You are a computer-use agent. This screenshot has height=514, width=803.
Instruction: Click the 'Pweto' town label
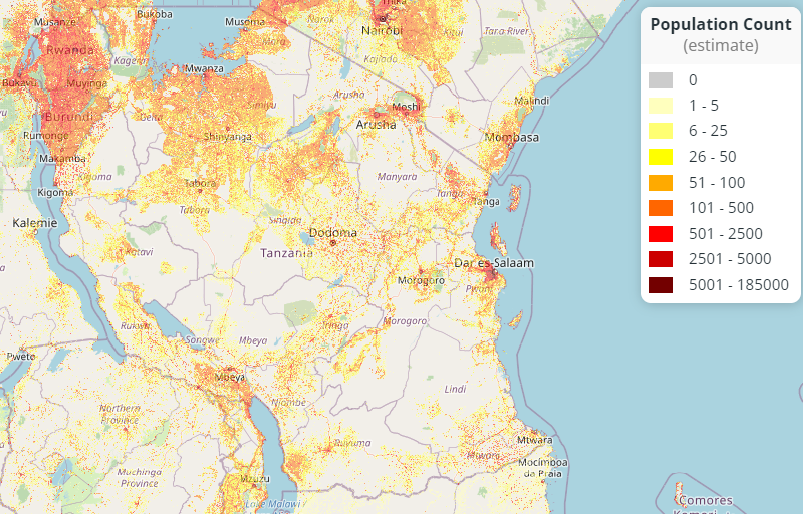[x=20, y=356]
